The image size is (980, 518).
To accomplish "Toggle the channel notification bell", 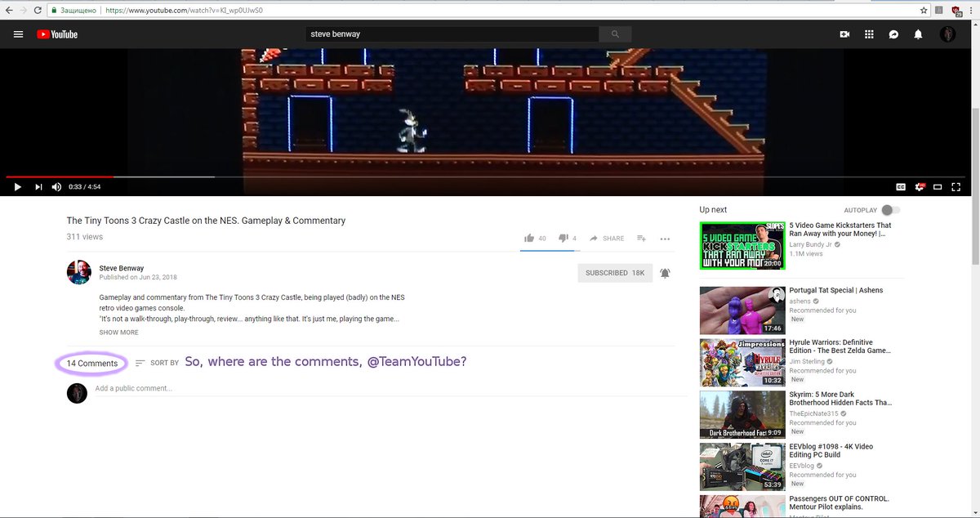I will tap(665, 273).
